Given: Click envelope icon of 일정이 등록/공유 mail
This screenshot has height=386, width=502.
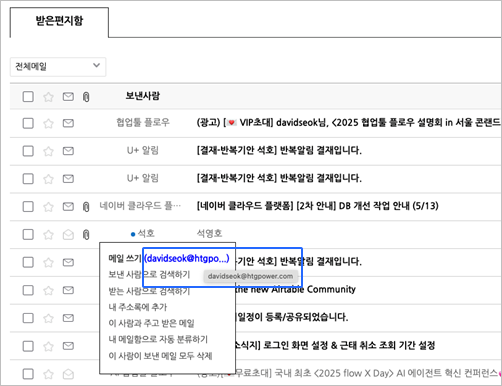Looking at the screenshot, I should pos(68,318).
